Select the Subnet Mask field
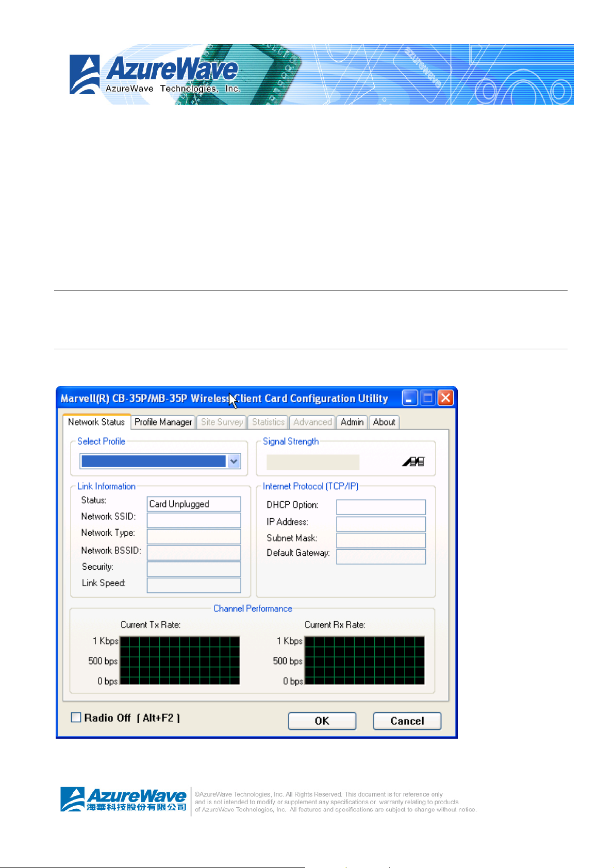The image size is (614, 868). click(381, 540)
